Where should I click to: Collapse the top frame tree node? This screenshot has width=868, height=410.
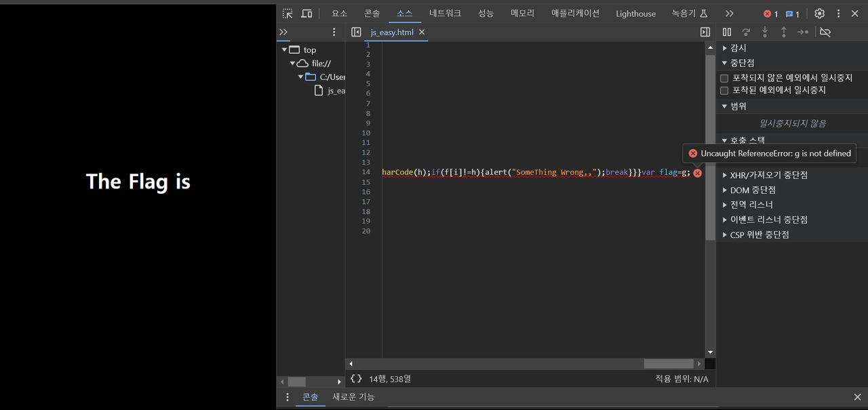[285, 49]
